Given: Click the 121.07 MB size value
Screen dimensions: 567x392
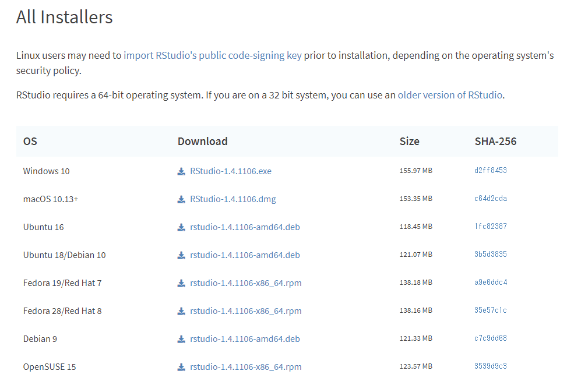Looking at the screenshot, I should [x=416, y=255].
